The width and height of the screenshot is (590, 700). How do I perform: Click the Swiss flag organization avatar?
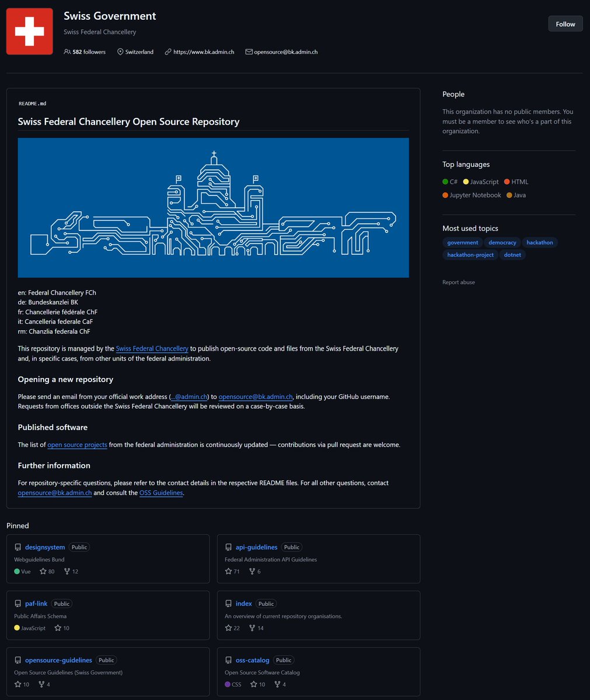pyautogui.click(x=30, y=32)
